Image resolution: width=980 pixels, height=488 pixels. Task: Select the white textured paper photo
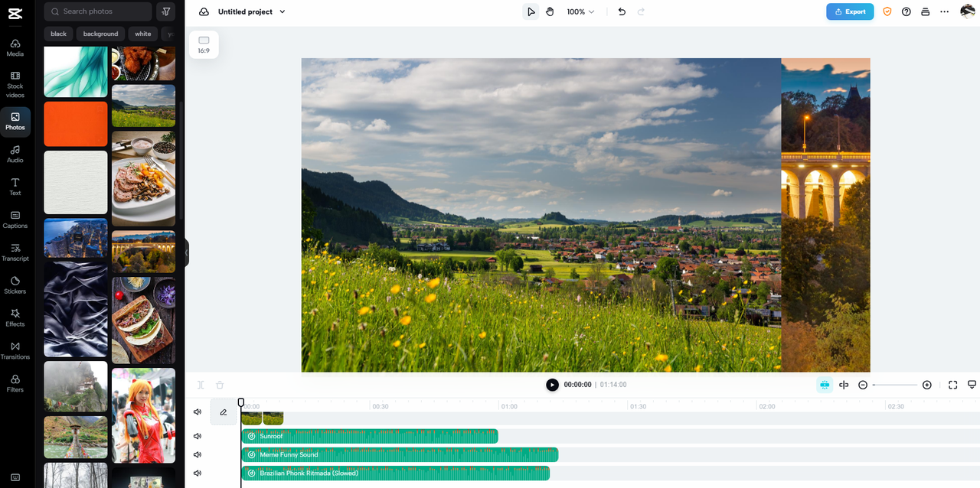click(x=76, y=182)
